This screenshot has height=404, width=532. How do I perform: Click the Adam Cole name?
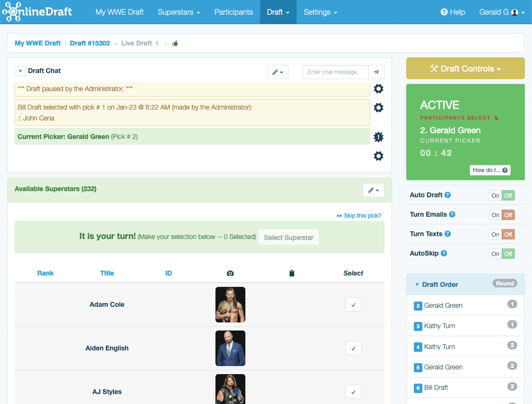pos(107,304)
